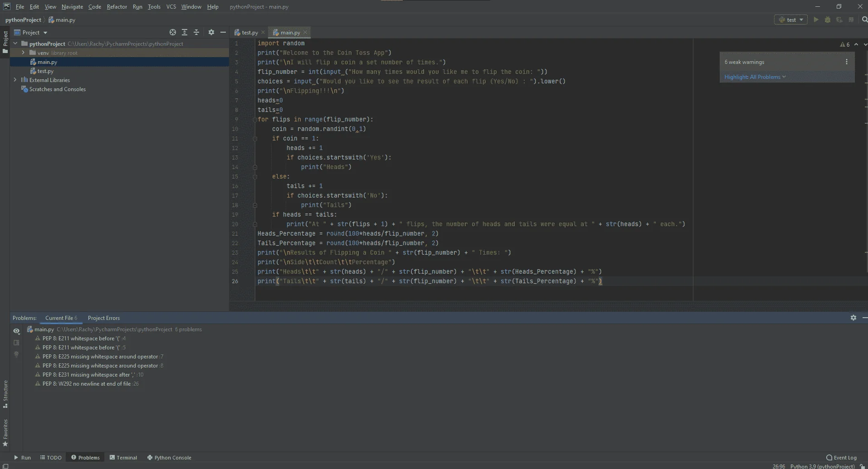Open the test run configuration dropdown
The image size is (868, 469).
791,19
